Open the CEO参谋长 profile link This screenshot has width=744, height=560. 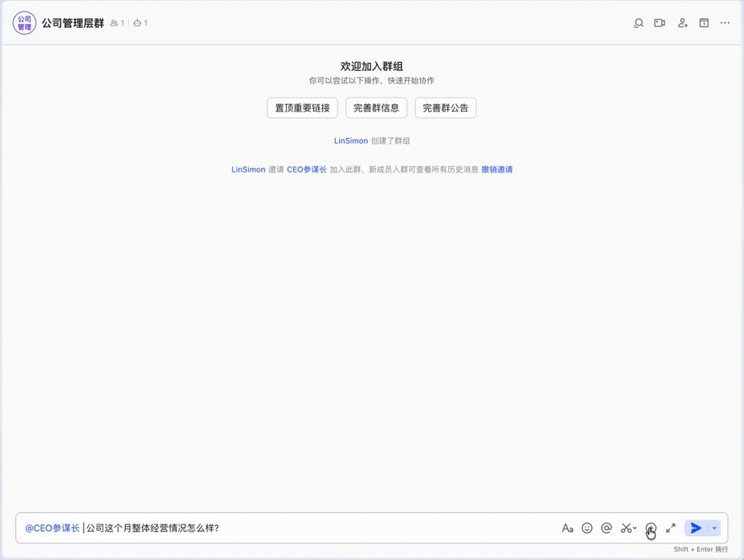point(307,169)
